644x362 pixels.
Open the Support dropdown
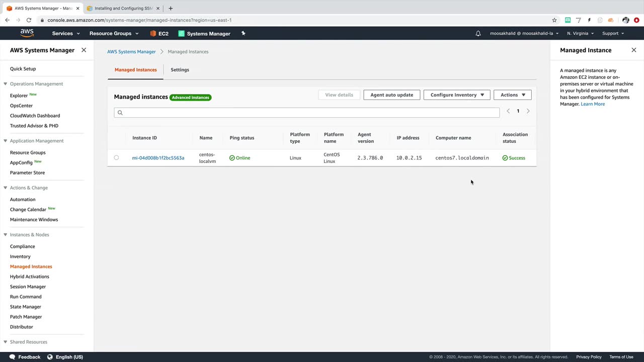(x=613, y=34)
